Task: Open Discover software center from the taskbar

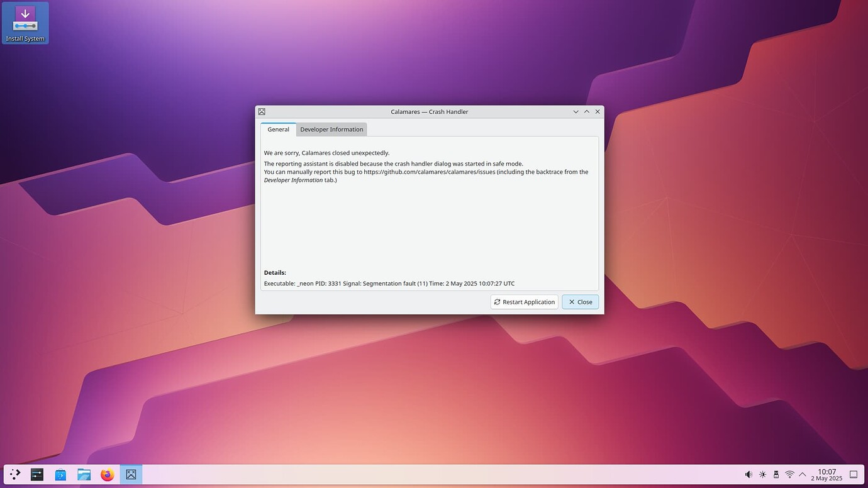Action: 60,474
